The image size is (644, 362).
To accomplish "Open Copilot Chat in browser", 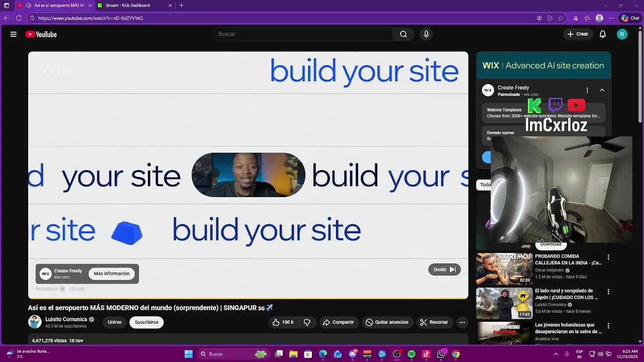I will (x=630, y=18).
